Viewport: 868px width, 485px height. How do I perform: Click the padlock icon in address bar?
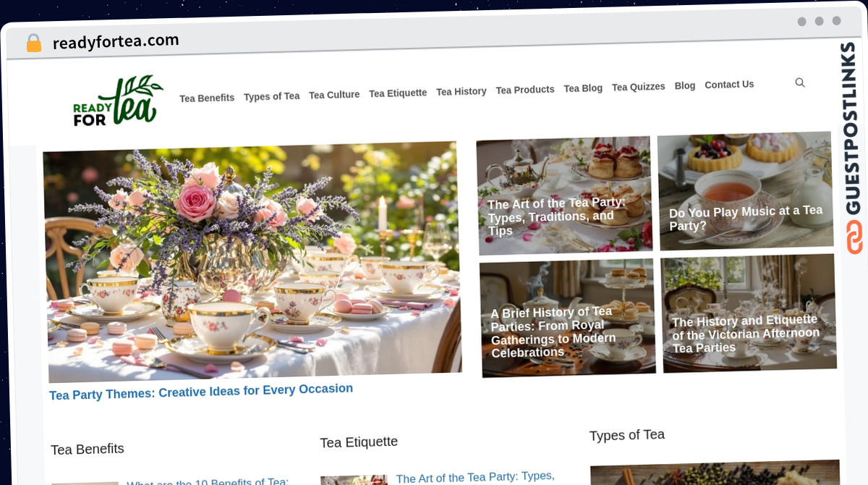tap(34, 43)
